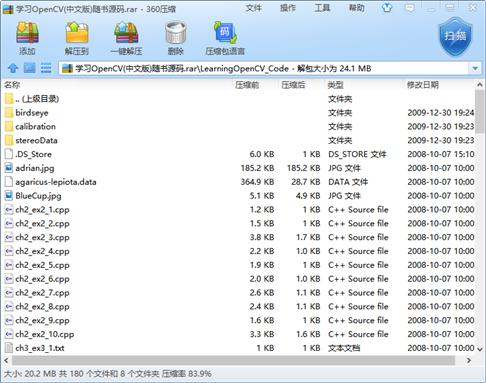Click the 添加 (Add) toolbar icon
The image size is (486, 383).
point(27,33)
